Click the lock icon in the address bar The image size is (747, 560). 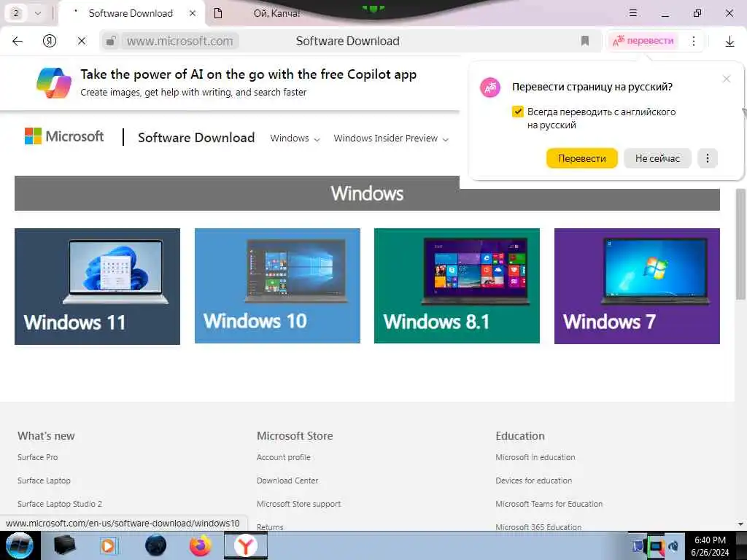click(111, 41)
